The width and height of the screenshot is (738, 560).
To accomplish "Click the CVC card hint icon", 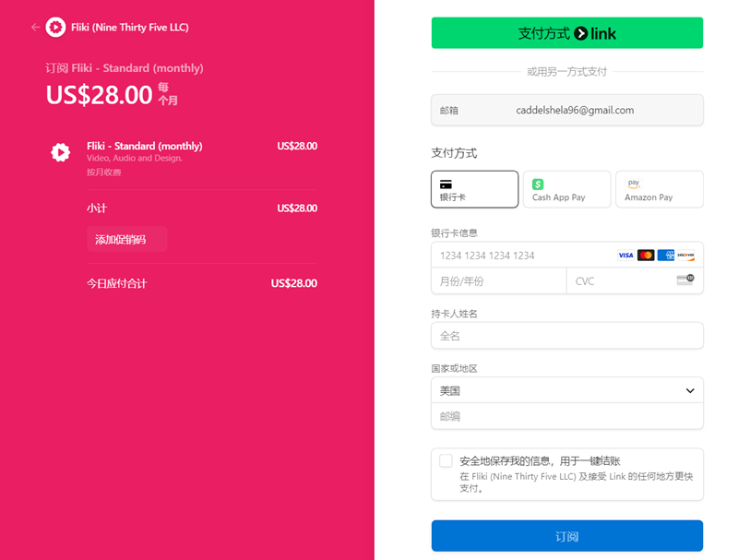I will pyautogui.click(x=685, y=280).
